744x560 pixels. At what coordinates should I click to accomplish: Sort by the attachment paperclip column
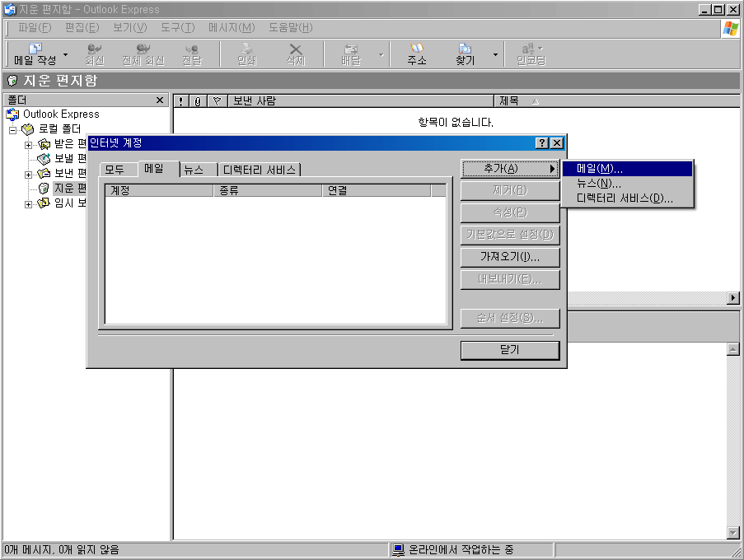(x=198, y=101)
